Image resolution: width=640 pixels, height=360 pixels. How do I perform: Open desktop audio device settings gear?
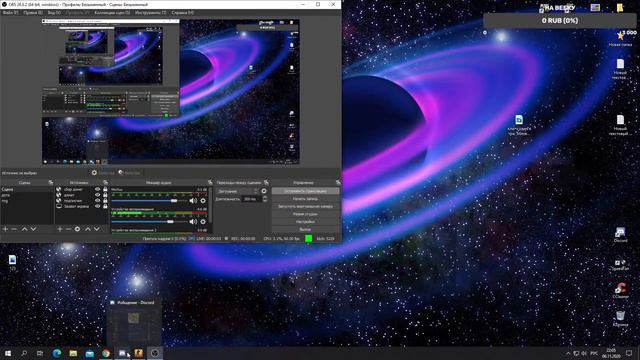[203, 222]
